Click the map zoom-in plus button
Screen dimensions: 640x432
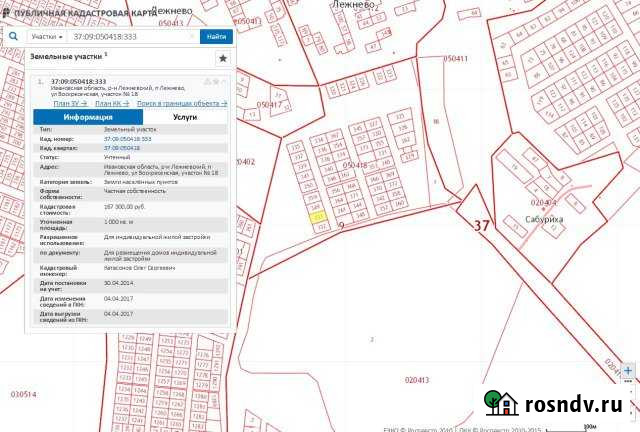[629, 370]
